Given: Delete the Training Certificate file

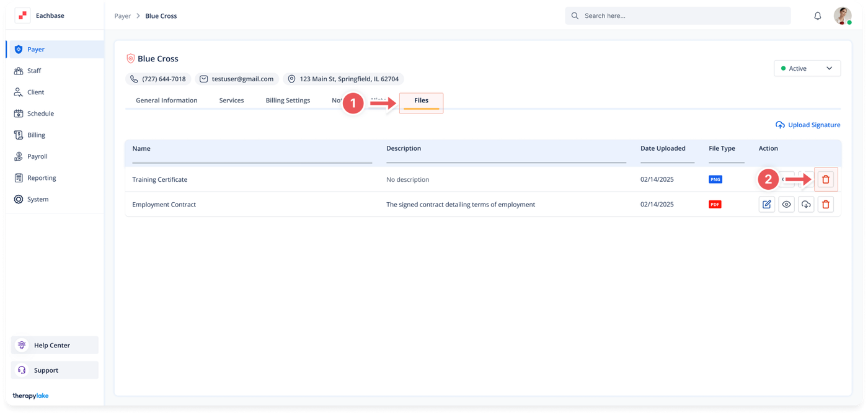Looking at the screenshot, I should coord(826,179).
